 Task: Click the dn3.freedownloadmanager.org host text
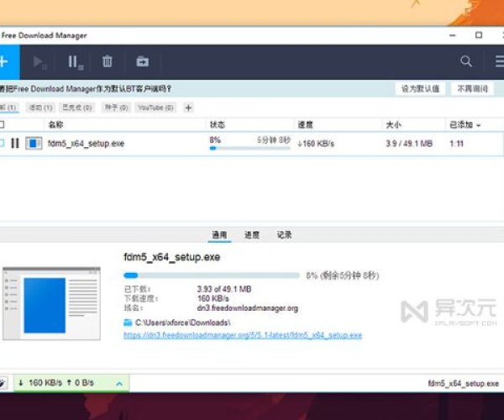[x=248, y=308]
